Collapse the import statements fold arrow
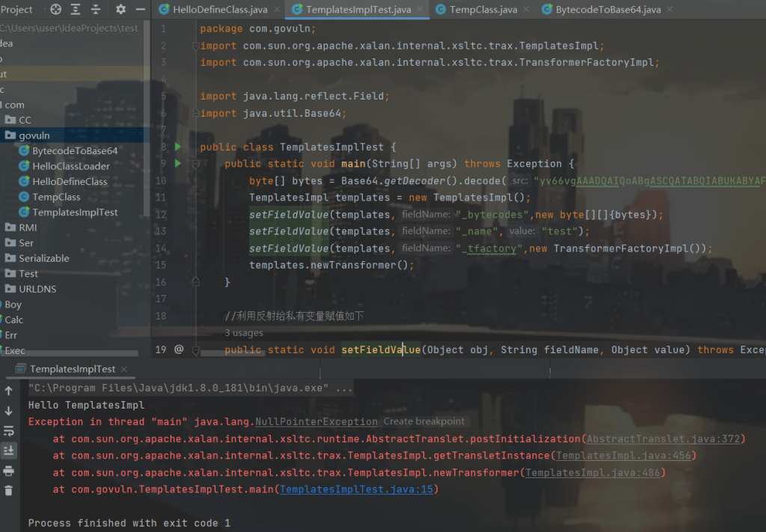 (x=195, y=45)
